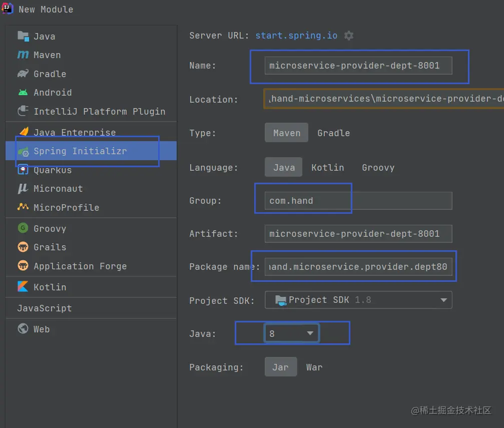The width and height of the screenshot is (504, 428).
Task: Click the Android robot icon
Action: tap(23, 93)
